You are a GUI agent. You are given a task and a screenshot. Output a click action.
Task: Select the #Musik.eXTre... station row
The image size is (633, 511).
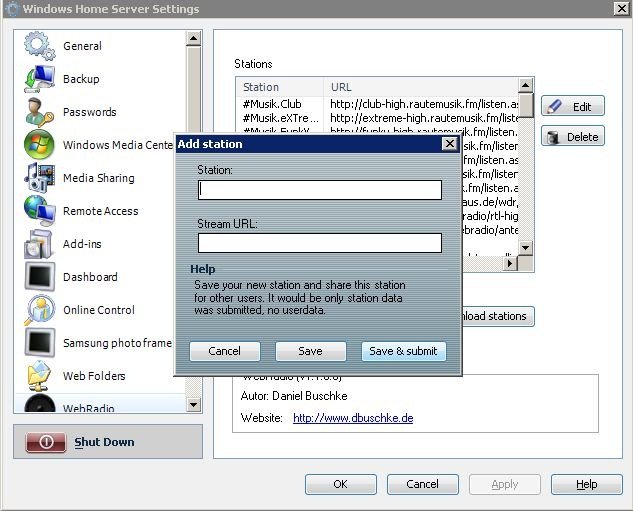pyautogui.click(x=280, y=118)
